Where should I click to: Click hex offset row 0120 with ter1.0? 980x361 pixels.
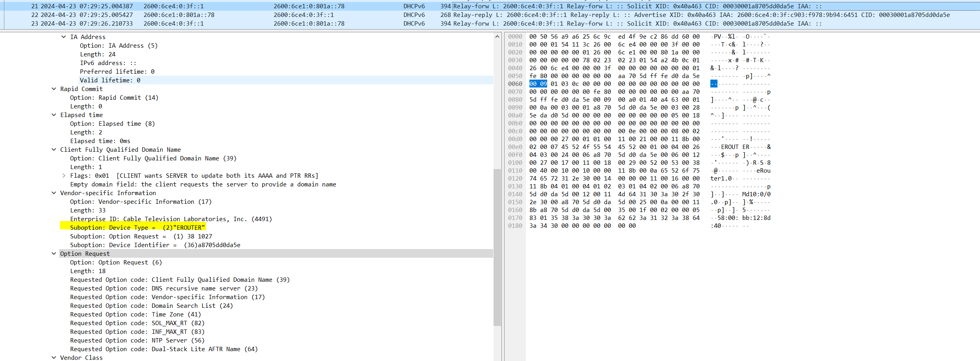[x=515, y=178]
